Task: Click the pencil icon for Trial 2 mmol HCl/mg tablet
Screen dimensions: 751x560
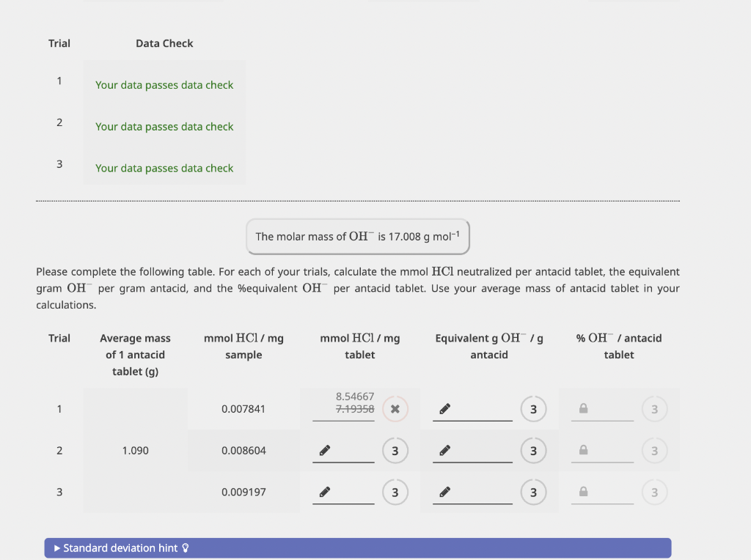Action: pyautogui.click(x=323, y=450)
